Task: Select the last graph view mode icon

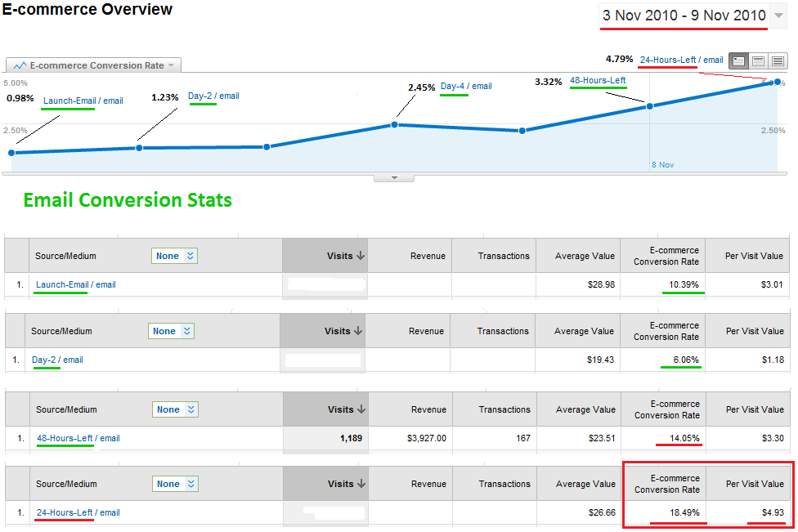Action: point(778,61)
